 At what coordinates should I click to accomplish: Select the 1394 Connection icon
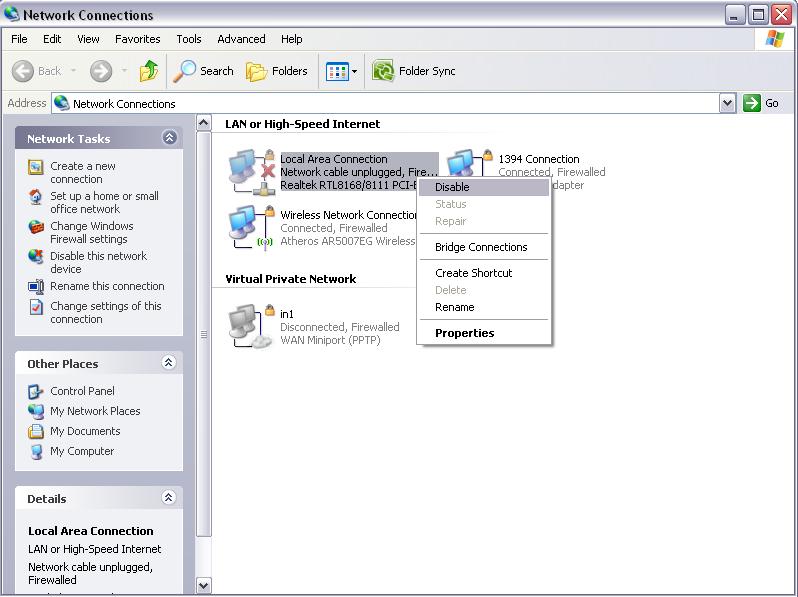[463, 167]
